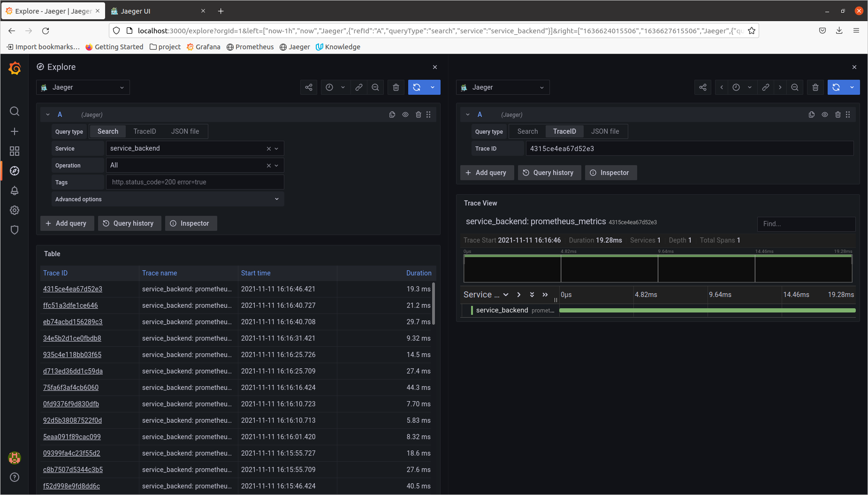Open Query history in right pane
Screen dimensions: 868x495
click(548, 173)
